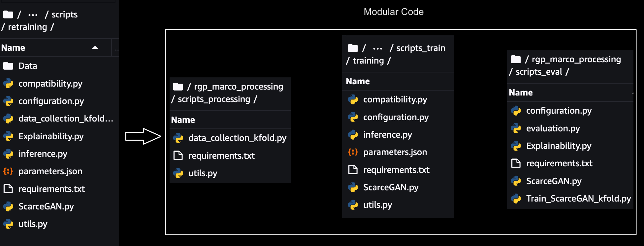The image size is (644, 246).
Task: Click rgp_marco_processing in scripts_processing breadcrumb
Action: 238,87
